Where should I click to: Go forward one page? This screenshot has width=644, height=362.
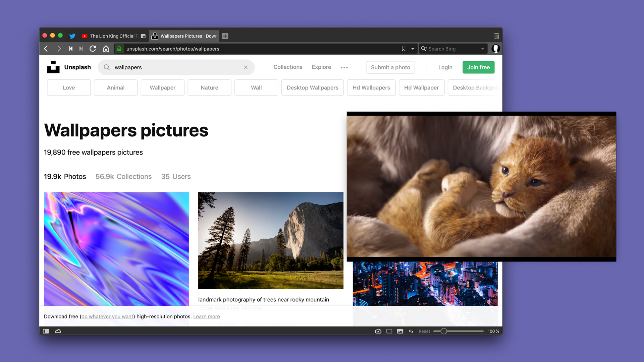tap(59, 49)
